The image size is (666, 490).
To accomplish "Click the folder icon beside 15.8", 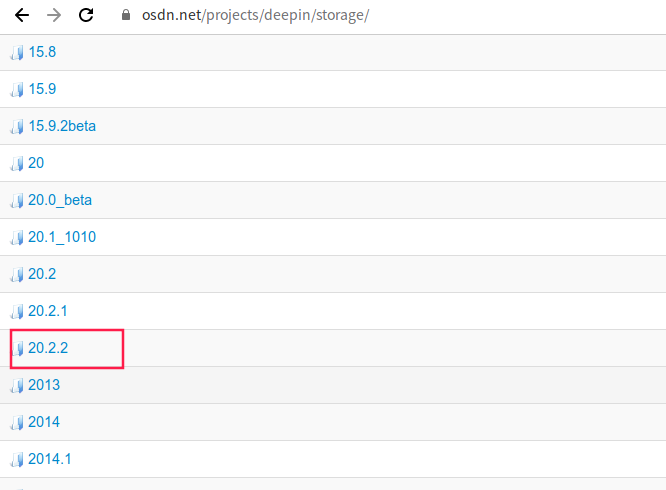I will click(17, 52).
